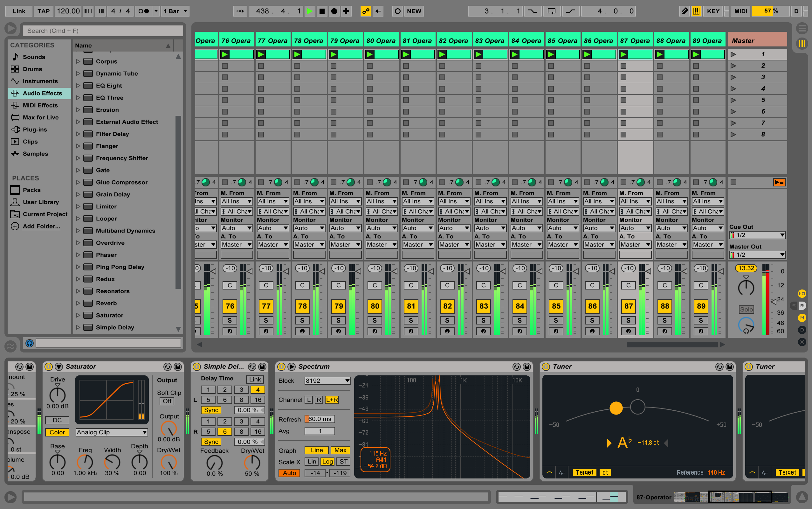The width and height of the screenshot is (812, 509).
Task: Open the Max for Live category
Action: [40, 117]
